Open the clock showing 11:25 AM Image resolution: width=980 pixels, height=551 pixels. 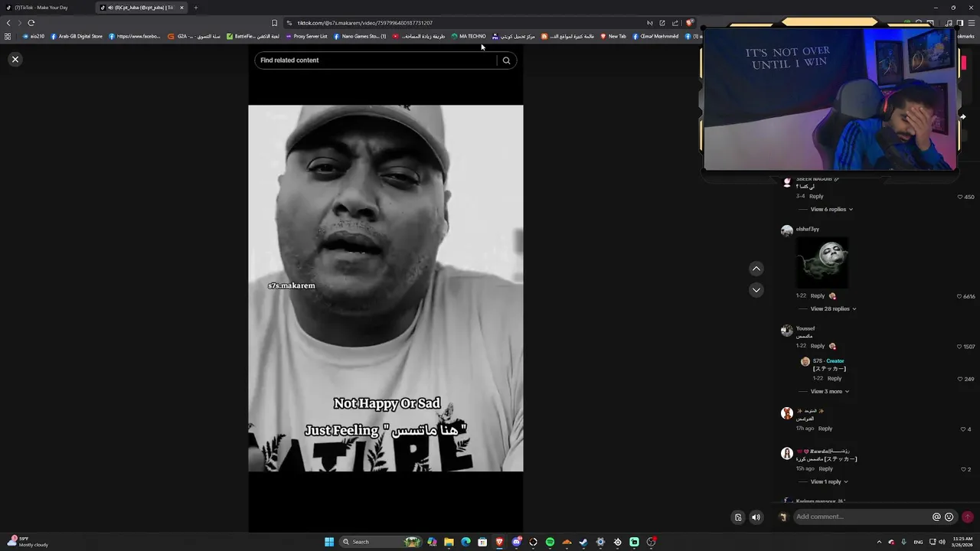(962, 542)
